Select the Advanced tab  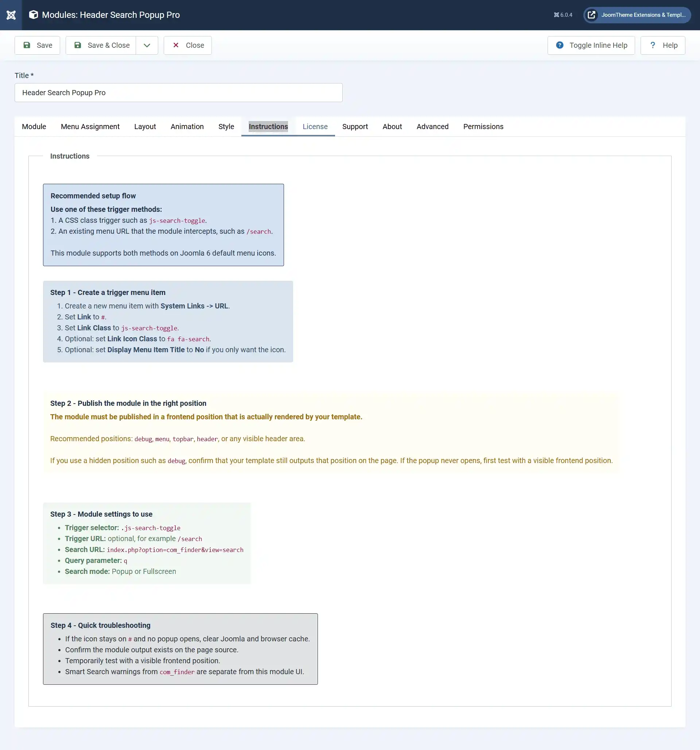click(432, 127)
